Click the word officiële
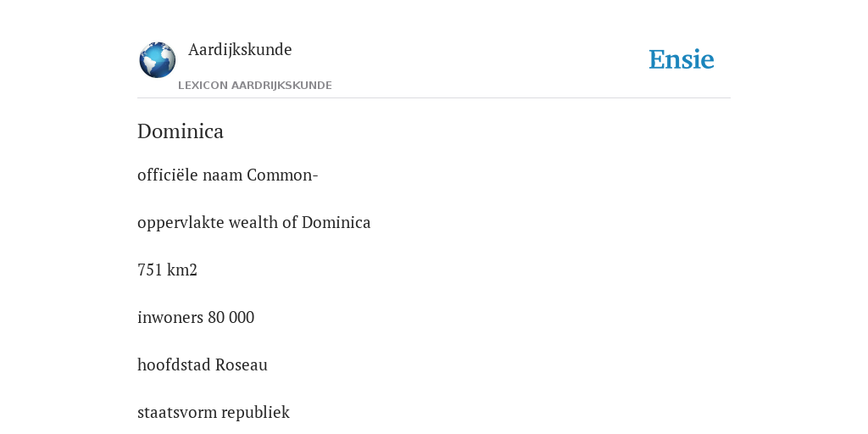The width and height of the screenshot is (868, 434). pyautogui.click(x=168, y=175)
